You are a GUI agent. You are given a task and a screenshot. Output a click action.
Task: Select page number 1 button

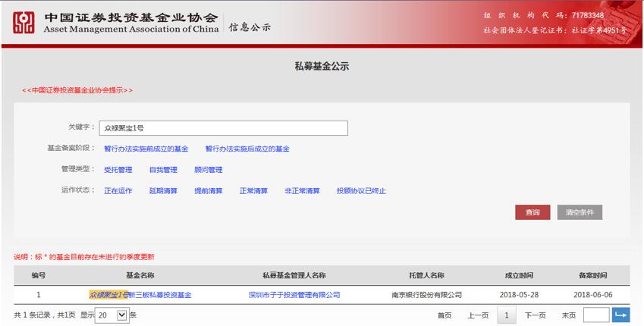click(507, 315)
